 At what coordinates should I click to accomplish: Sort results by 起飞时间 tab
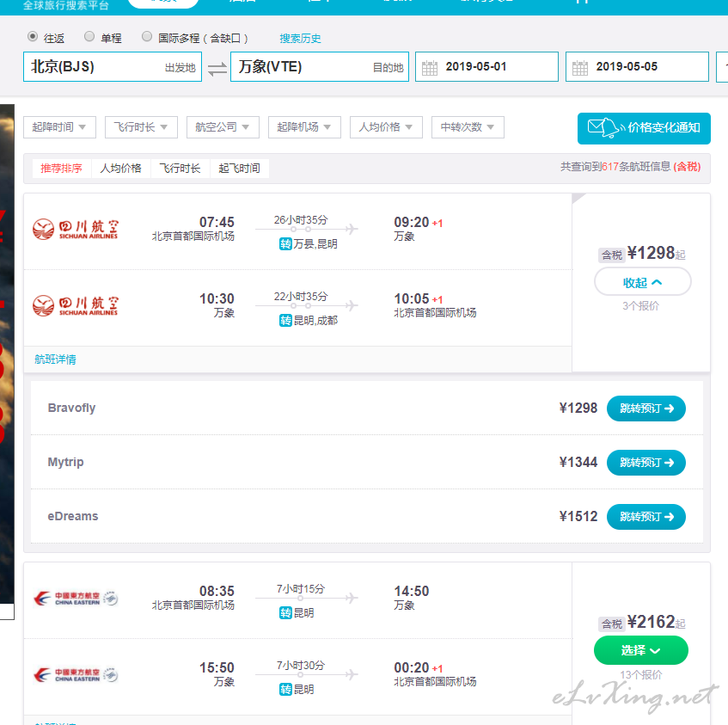point(240,168)
